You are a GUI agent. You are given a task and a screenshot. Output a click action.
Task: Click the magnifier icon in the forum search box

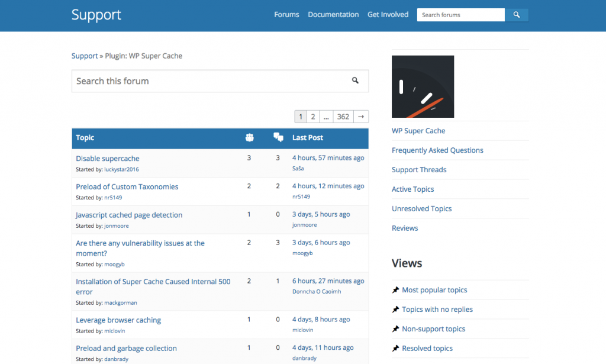coord(355,80)
